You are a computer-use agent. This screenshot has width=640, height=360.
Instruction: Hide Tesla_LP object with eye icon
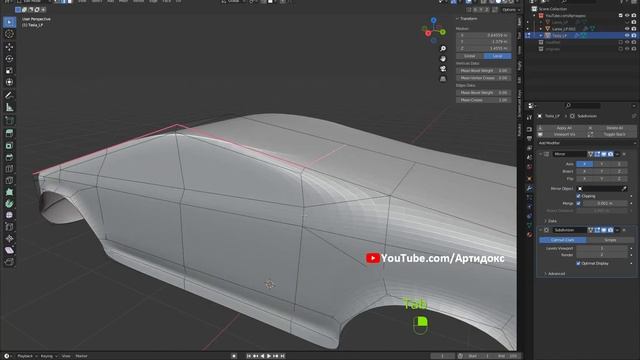point(627,36)
